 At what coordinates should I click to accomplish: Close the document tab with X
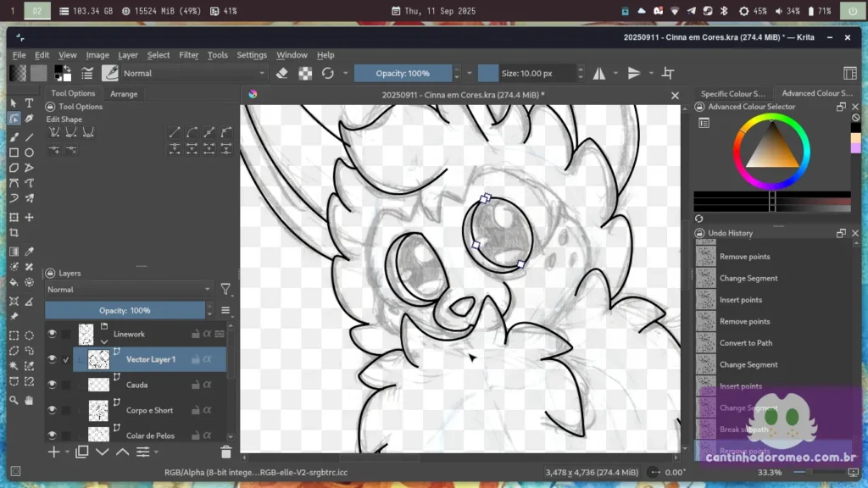click(675, 95)
